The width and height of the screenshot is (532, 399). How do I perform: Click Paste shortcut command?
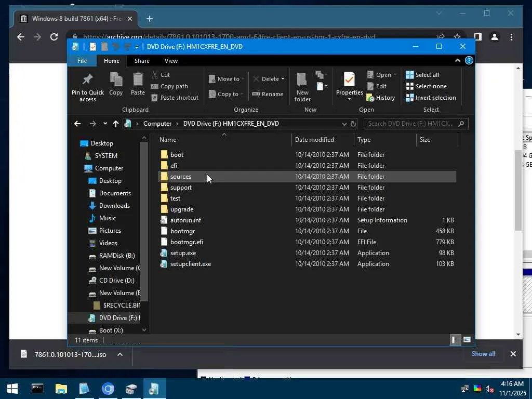pos(175,98)
